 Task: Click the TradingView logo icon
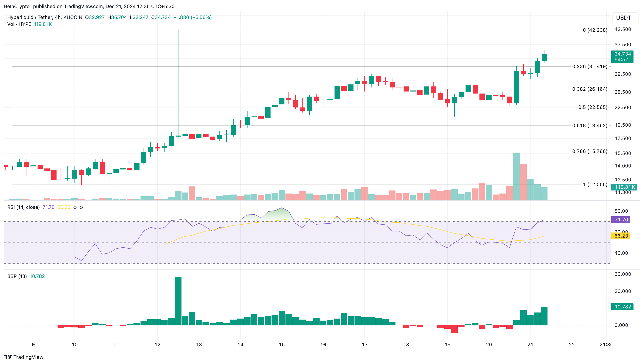[8, 357]
